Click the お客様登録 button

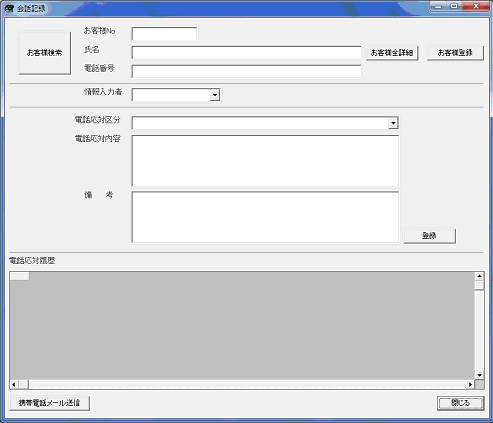[x=455, y=53]
